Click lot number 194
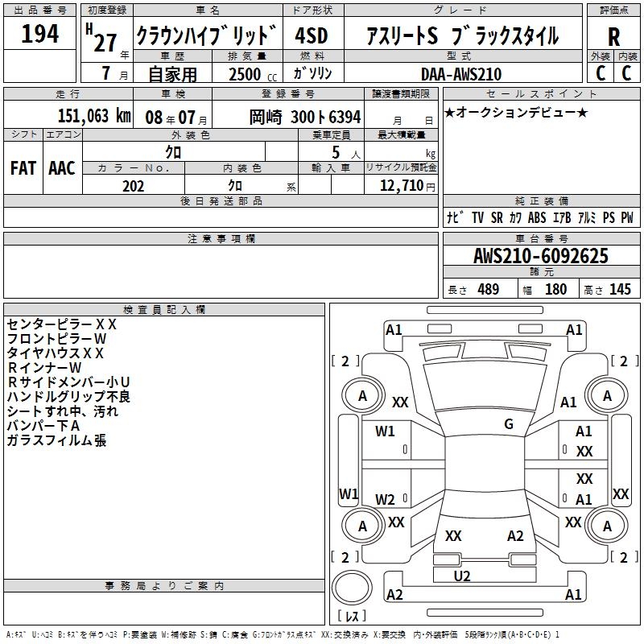Image resolution: width=644 pixels, height=644 pixels. tap(40, 35)
